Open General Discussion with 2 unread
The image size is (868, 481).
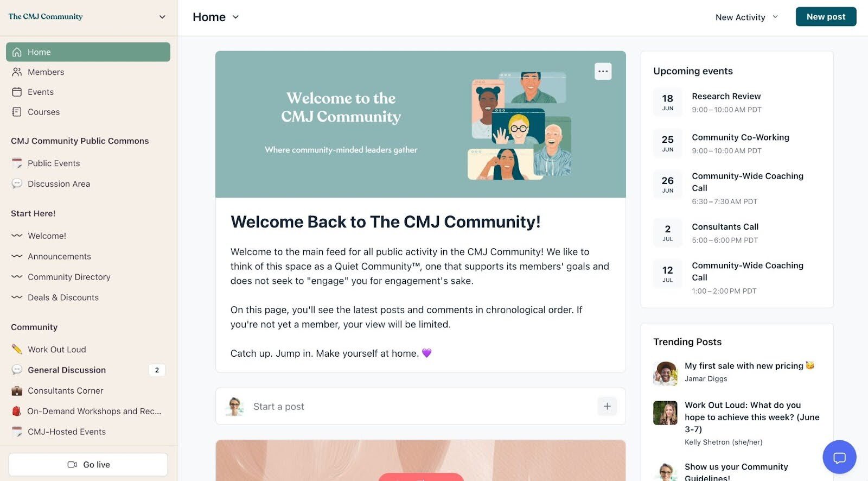(88, 370)
